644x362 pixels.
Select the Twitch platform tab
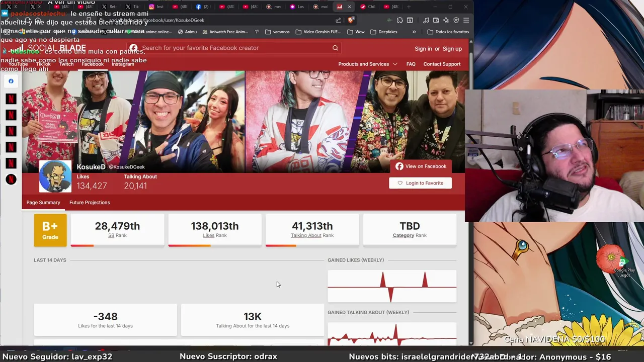66,64
